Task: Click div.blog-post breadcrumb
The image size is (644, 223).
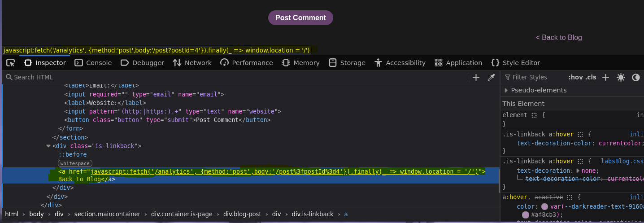Action: [242, 214]
